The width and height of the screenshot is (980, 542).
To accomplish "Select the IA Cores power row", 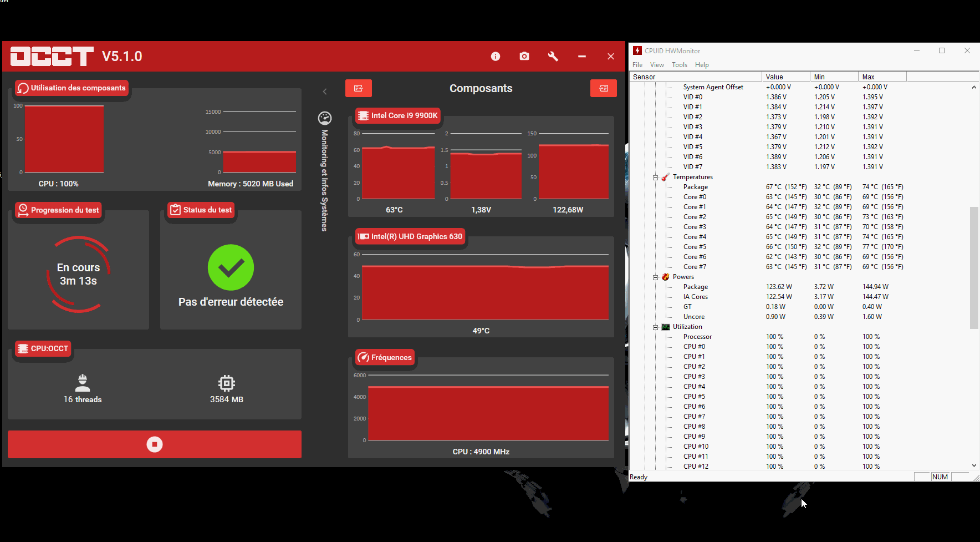I will click(x=696, y=297).
